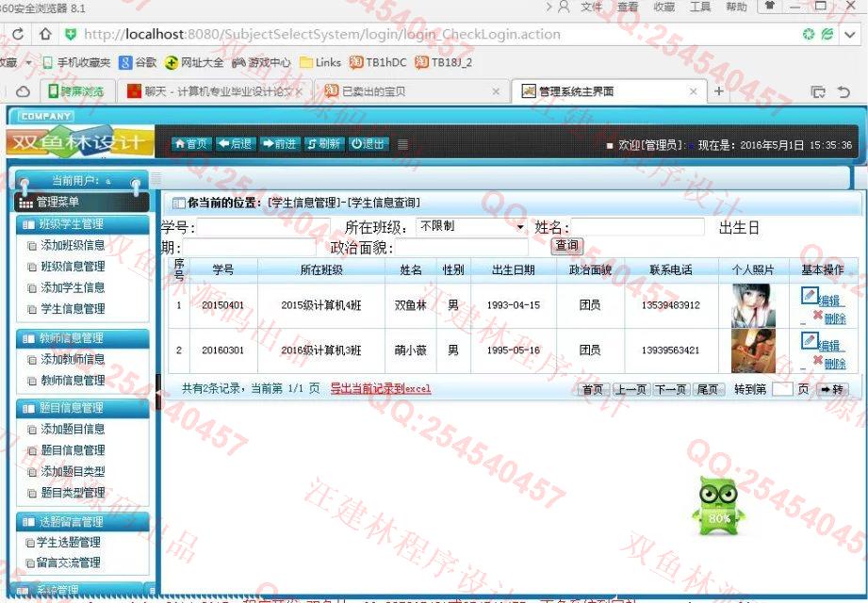
Task: Open 班级信息管理 in sidebar
Action: [73, 266]
